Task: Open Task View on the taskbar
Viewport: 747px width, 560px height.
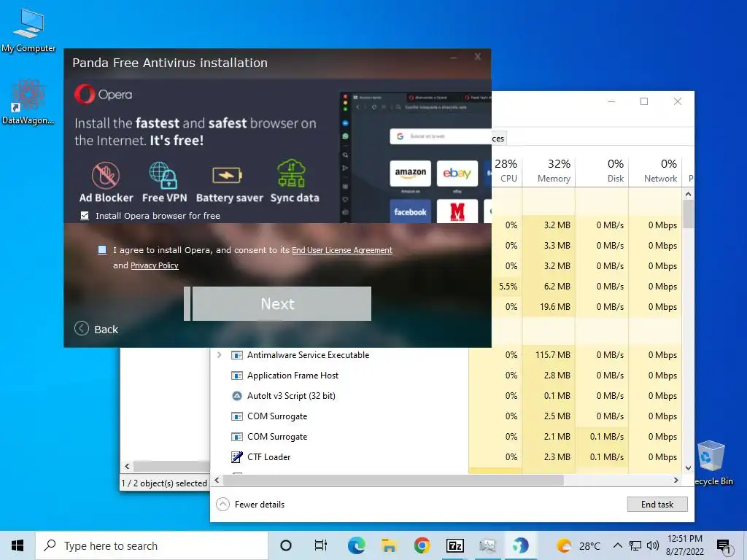Action: coord(321,545)
